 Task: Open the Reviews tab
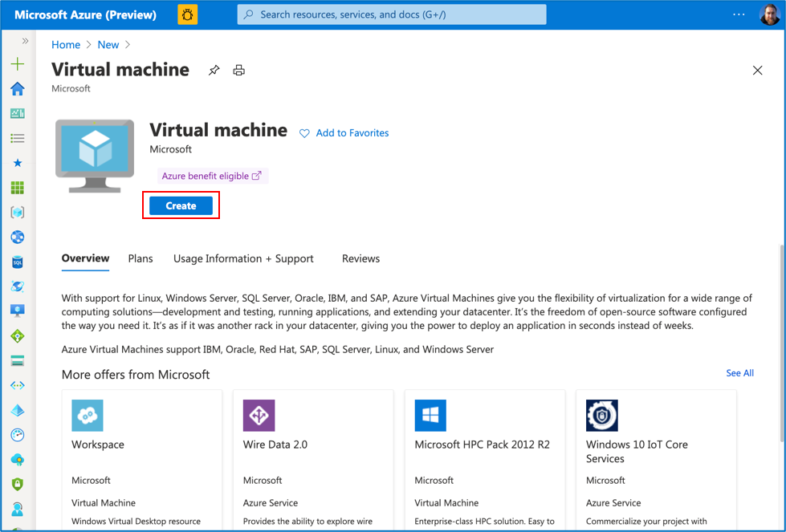point(361,258)
